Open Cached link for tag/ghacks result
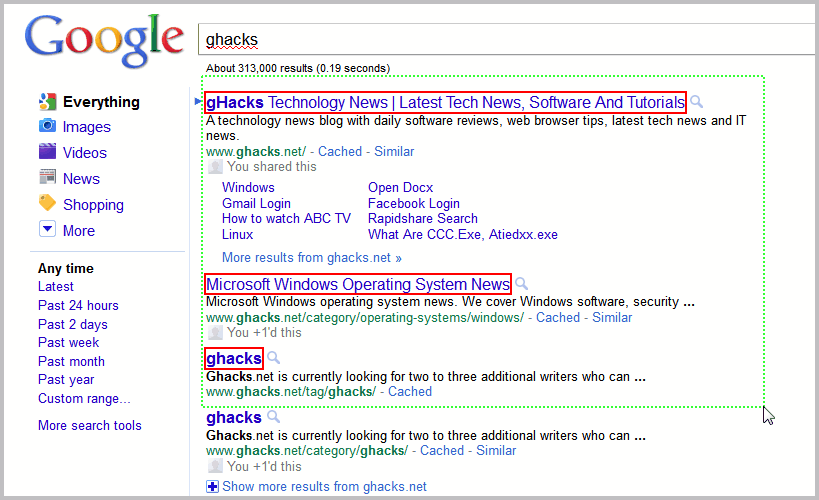819x500 pixels. point(410,392)
